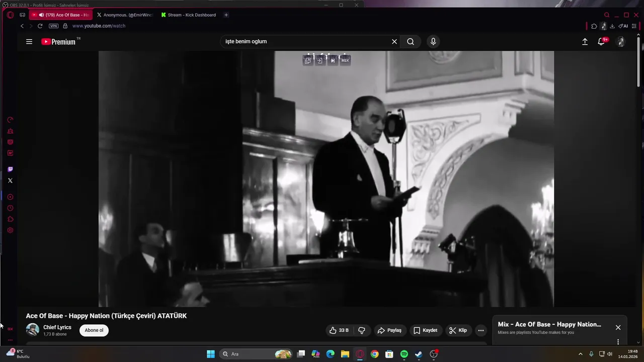Image resolution: width=644 pixels, height=362 pixels.
Task: Open the Opera workspaces tab-island icon
Action: click(x=22, y=15)
